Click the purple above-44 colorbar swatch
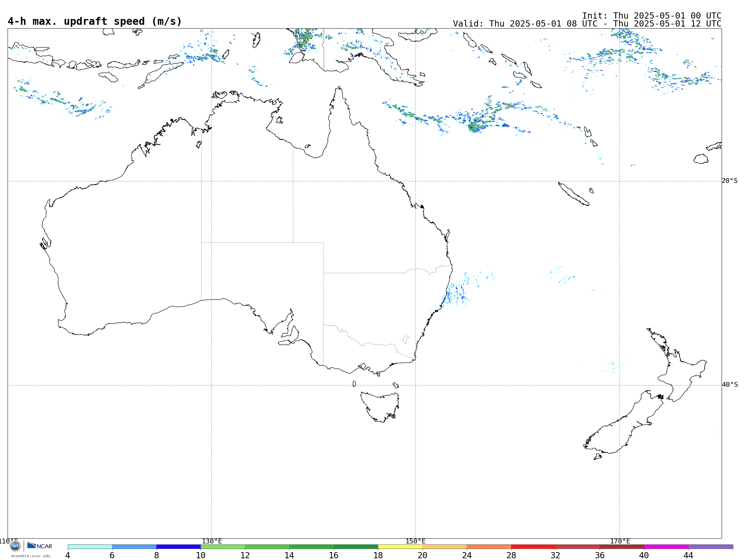Image resolution: width=744 pixels, height=560 pixels. pos(711,547)
